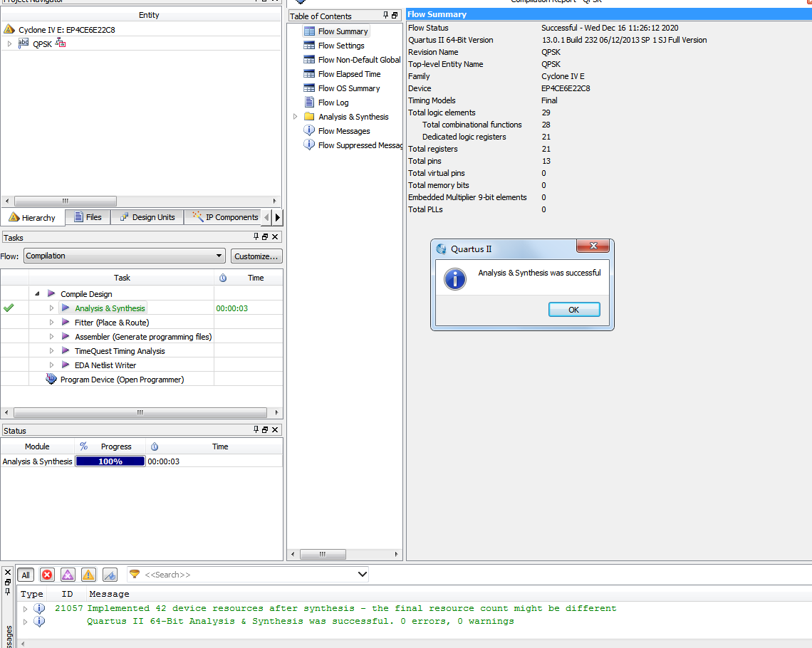Click the QPSK entity icon in hierarchy
812x648 pixels.
[24, 44]
